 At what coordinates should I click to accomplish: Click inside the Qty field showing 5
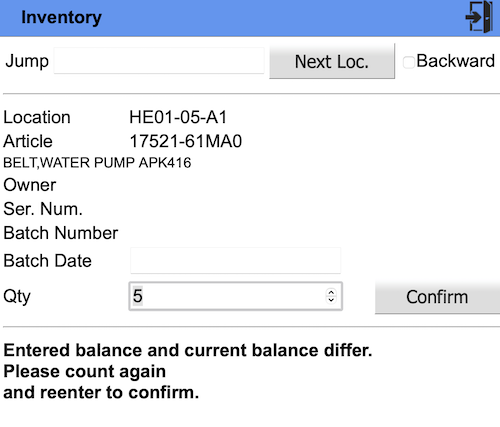227,296
